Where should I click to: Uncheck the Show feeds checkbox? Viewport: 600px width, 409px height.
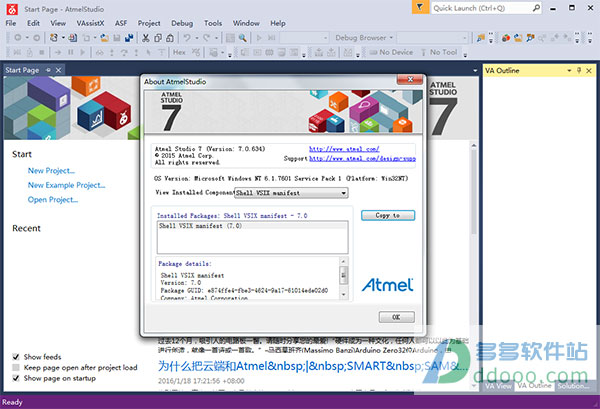pyautogui.click(x=16, y=357)
